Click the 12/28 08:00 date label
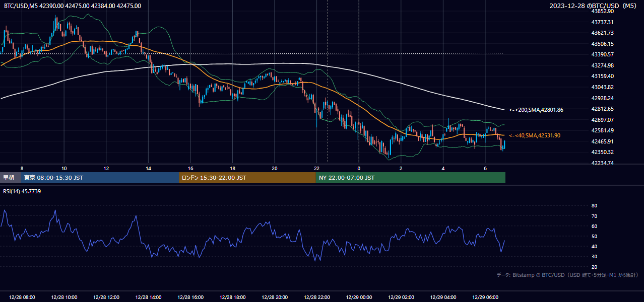The width and height of the screenshot is (644, 302). tap(22, 297)
